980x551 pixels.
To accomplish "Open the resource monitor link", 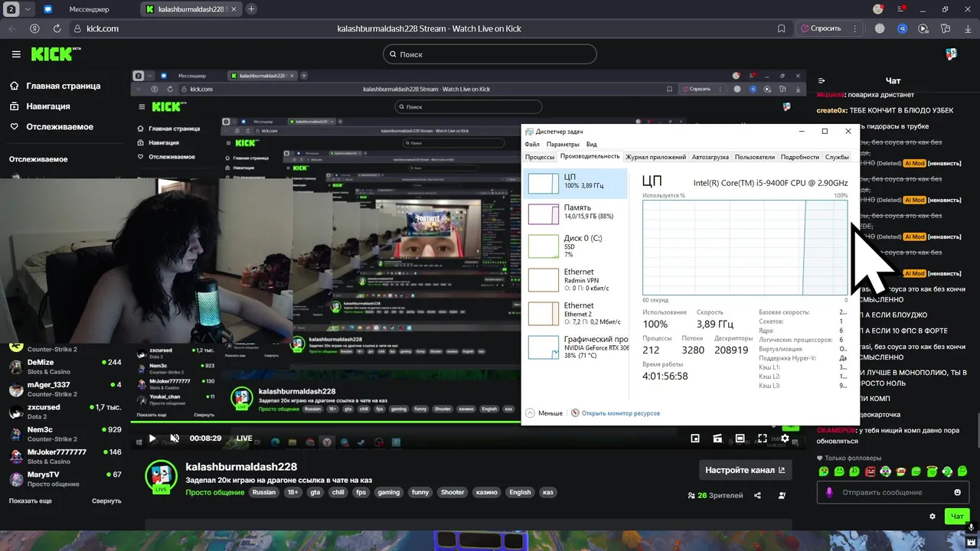I will [620, 413].
